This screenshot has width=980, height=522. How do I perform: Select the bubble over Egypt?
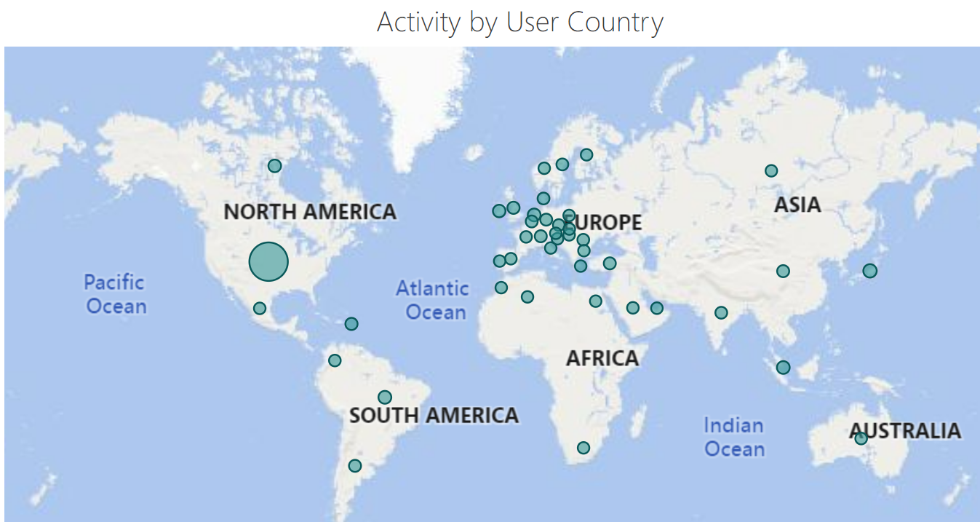click(596, 301)
